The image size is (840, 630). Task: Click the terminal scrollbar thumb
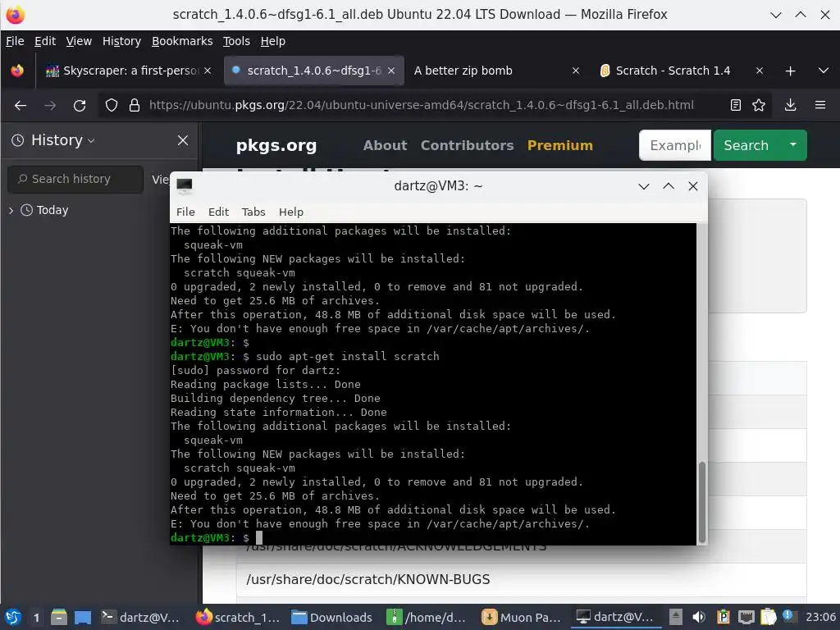(702, 502)
